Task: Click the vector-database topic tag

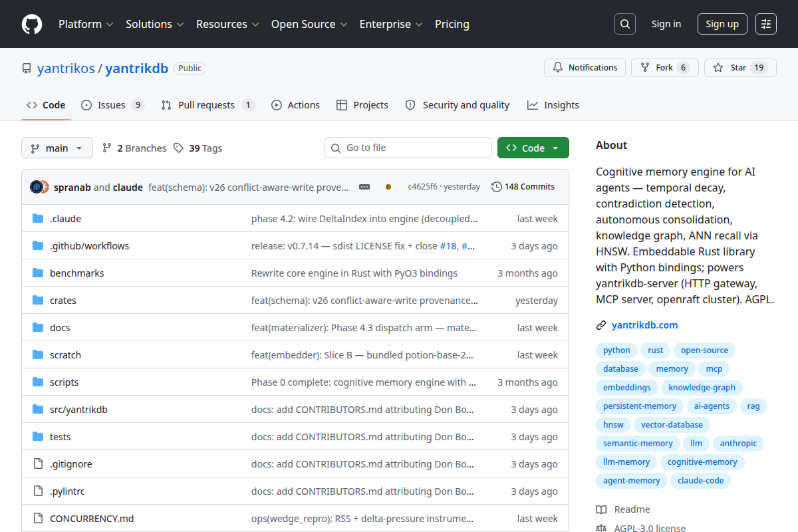Action: click(672, 425)
